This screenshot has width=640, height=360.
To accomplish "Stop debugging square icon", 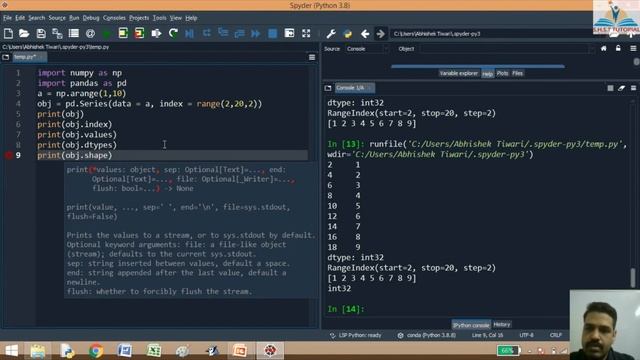I will coord(273,33).
